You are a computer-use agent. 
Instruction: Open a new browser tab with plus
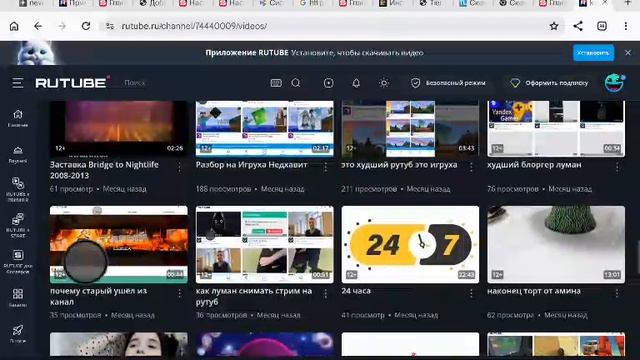(x=628, y=3)
